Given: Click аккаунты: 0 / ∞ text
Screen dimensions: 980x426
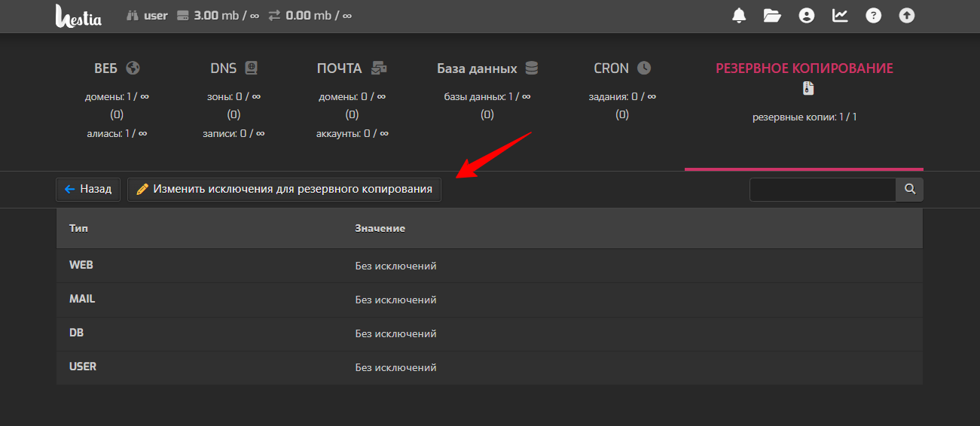Looking at the screenshot, I should (353, 133).
